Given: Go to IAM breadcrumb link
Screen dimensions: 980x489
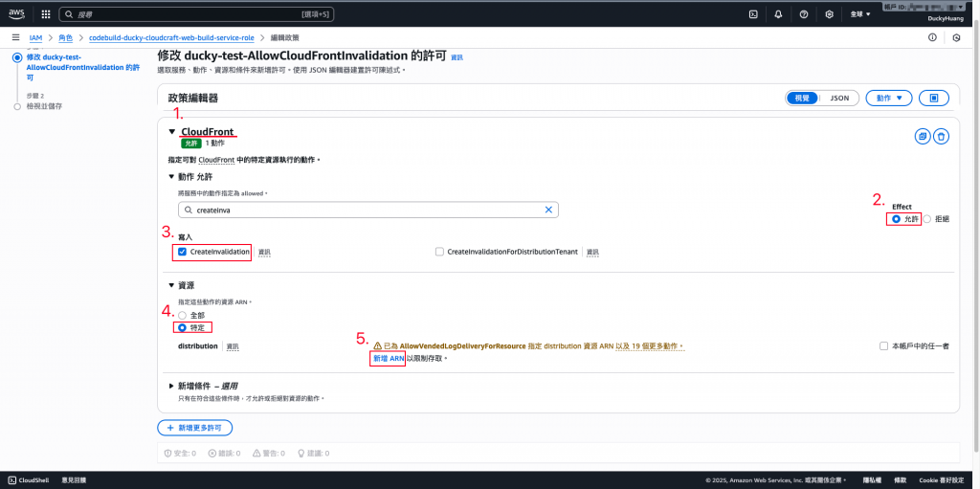Looking at the screenshot, I should pyautogui.click(x=35, y=37).
